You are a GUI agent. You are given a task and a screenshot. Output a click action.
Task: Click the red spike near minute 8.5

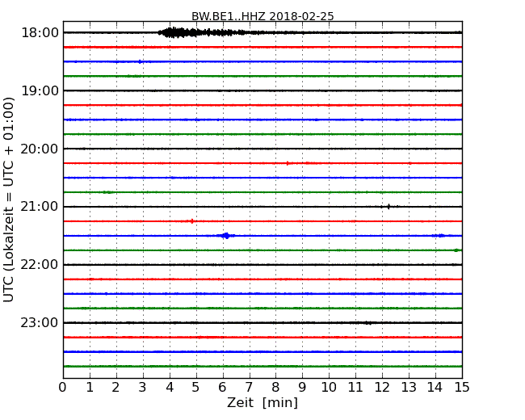pyautogui.click(x=288, y=163)
